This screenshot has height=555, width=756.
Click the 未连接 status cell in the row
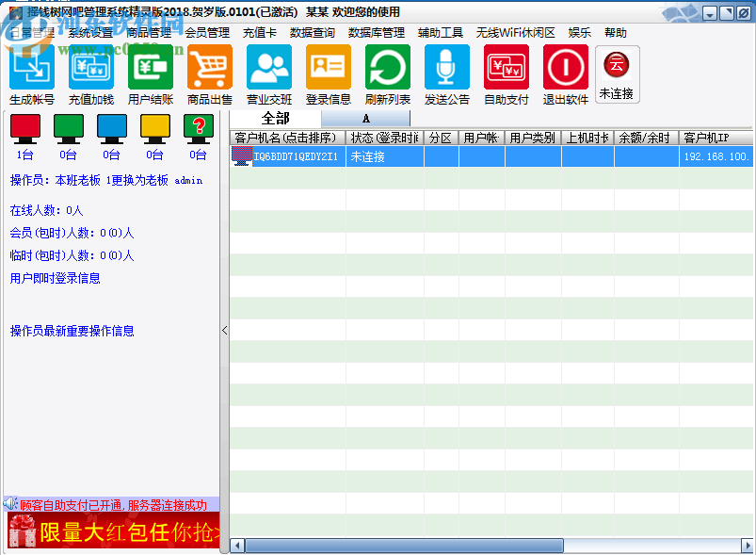(385, 156)
